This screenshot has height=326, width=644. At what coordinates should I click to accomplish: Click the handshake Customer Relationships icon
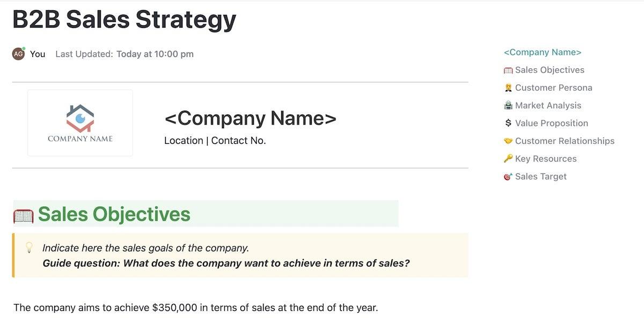[x=508, y=141]
